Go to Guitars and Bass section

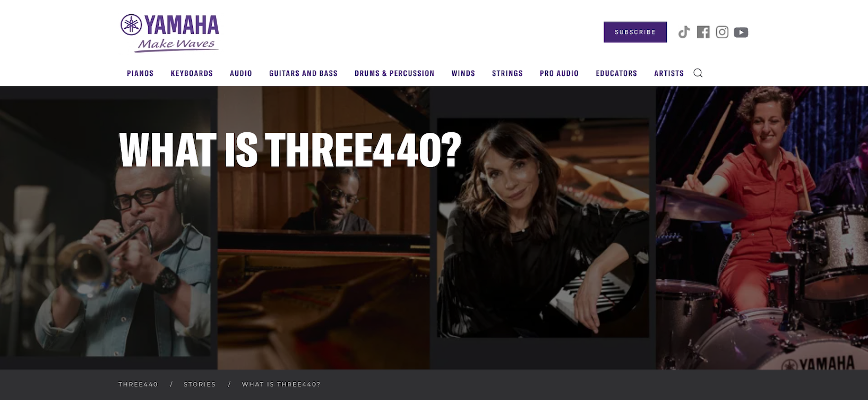click(x=303, y=73)
